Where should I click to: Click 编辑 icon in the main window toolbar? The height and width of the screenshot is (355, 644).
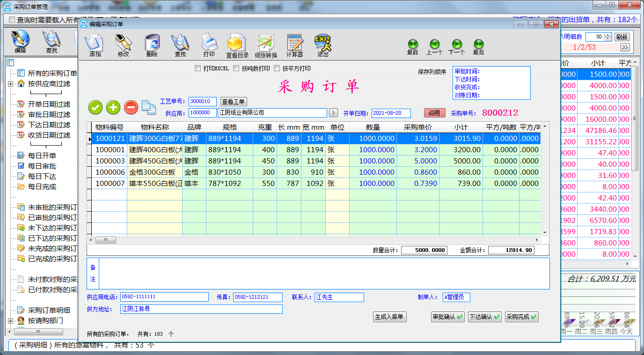20,41
